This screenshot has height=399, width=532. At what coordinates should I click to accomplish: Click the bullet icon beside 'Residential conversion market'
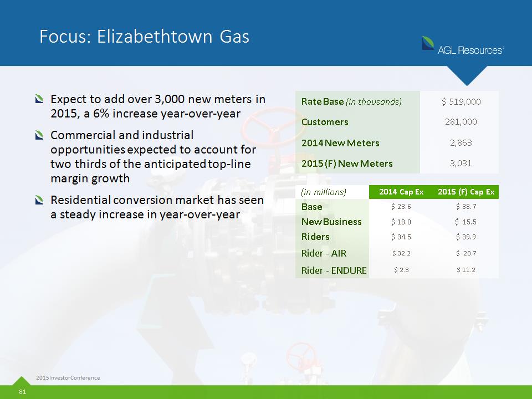point(39,200)
